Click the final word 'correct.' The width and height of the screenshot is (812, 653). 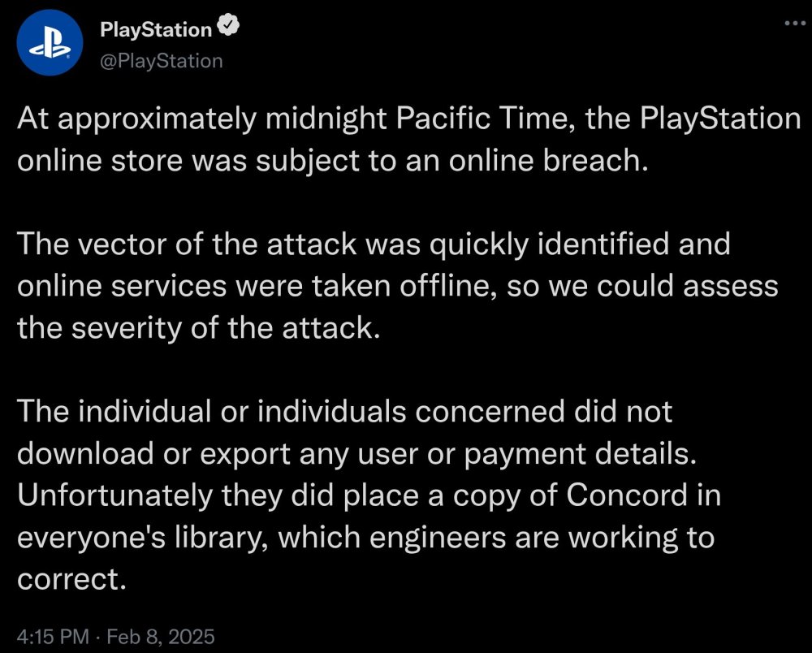coord(72,580)
